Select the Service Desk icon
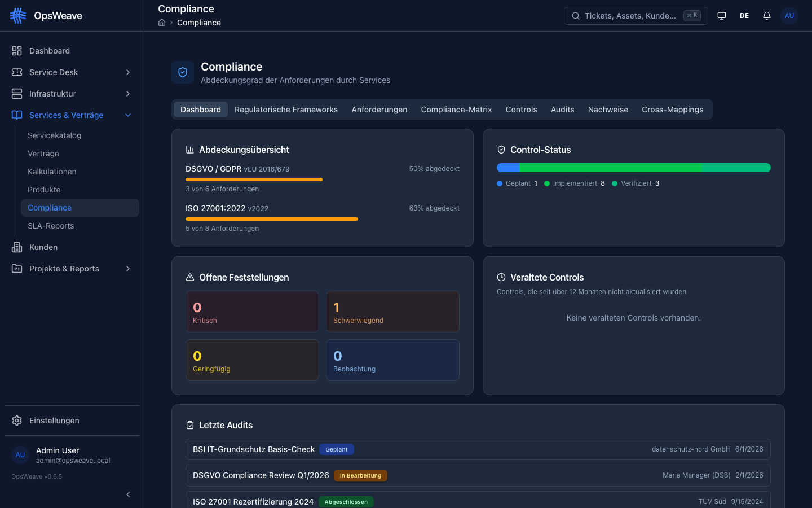This screenshot has width=812, height=508. click(16, 72)
